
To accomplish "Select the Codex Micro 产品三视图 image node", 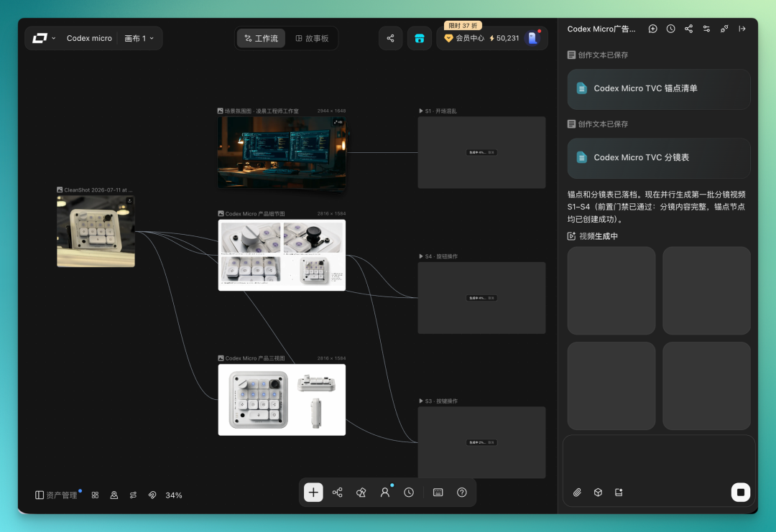I will pos(282,400).
